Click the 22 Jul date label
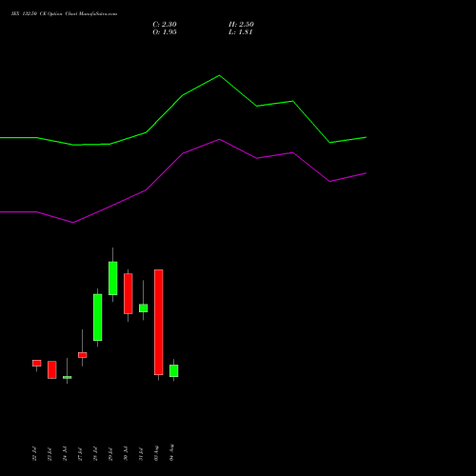The height and width of the screenshot is (476, 476). [34, 454]
